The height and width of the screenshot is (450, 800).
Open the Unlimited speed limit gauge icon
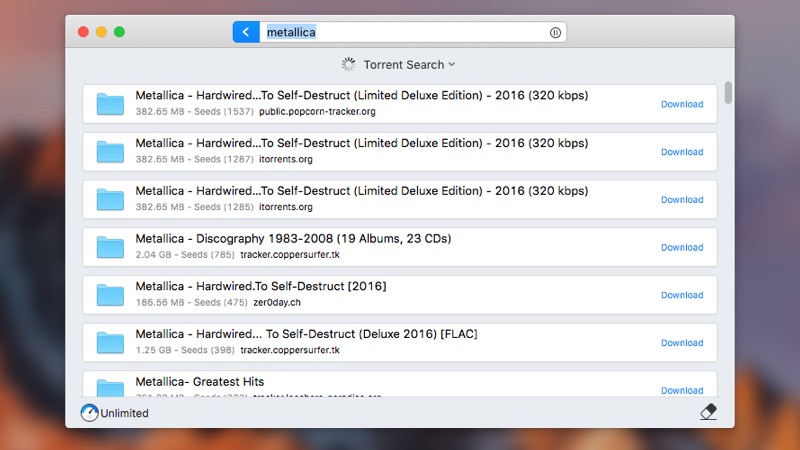tap(89, 413)
